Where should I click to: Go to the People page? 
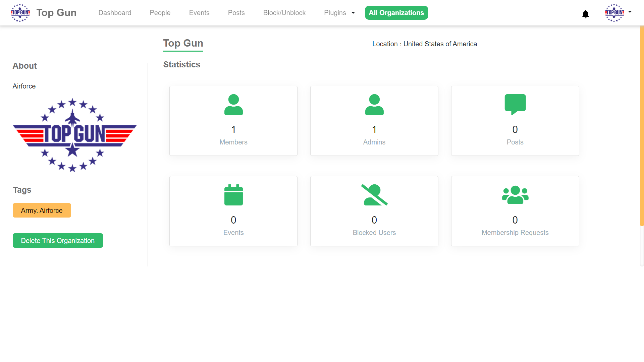(160, 13)
